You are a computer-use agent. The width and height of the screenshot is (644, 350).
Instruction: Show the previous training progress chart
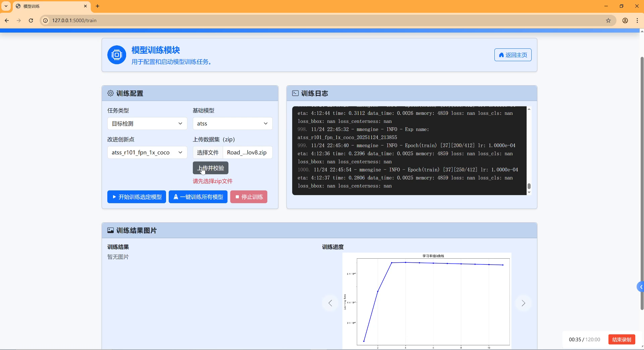[x=330, y=303]
